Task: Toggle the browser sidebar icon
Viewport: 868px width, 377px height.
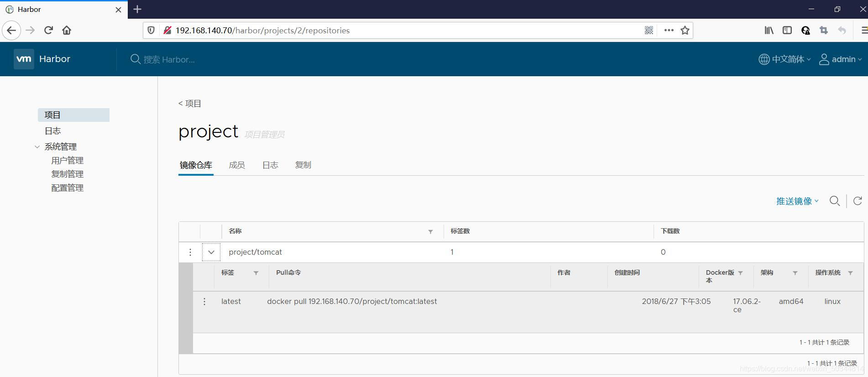Action: pos(787,31)
